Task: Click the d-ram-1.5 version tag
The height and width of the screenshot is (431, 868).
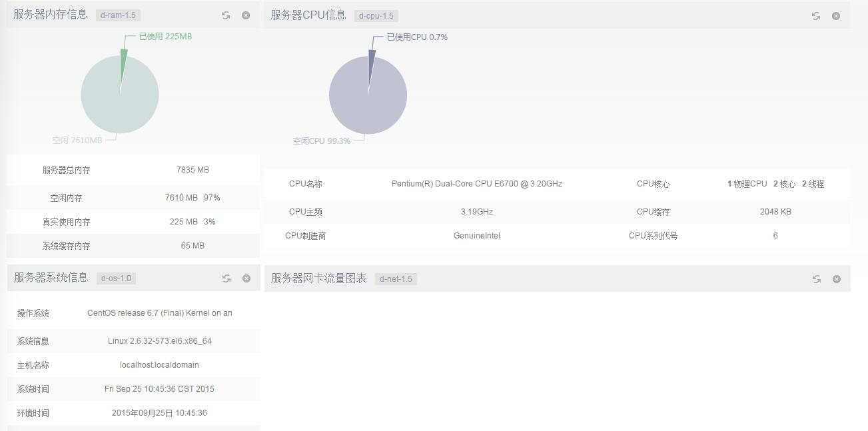Action: [x=118, y=15]
